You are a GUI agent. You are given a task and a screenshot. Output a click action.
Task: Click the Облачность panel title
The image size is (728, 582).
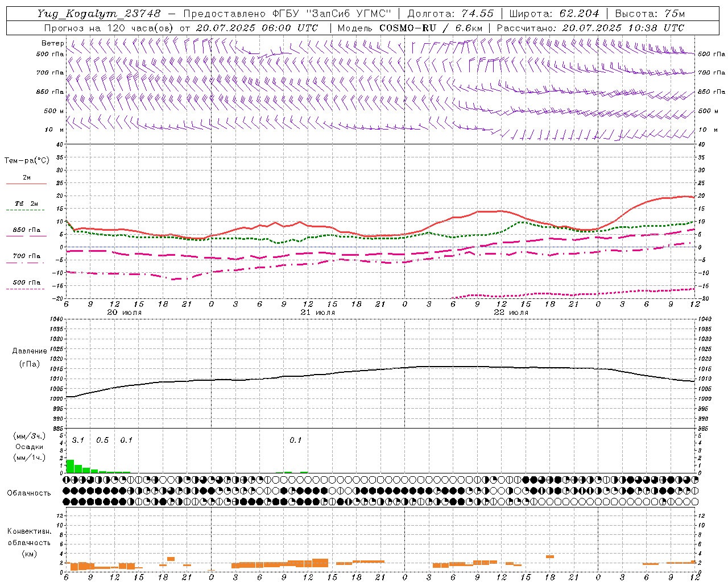click(29, 493)
